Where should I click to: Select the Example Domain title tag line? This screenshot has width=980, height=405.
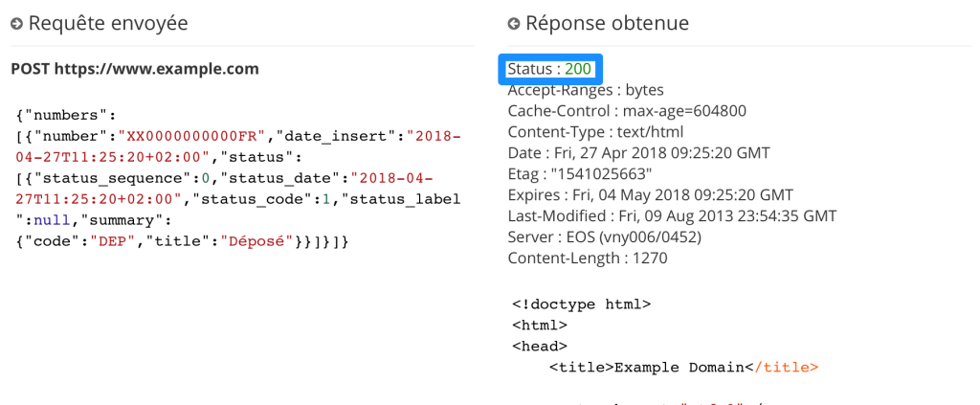[x=683, y=367]
